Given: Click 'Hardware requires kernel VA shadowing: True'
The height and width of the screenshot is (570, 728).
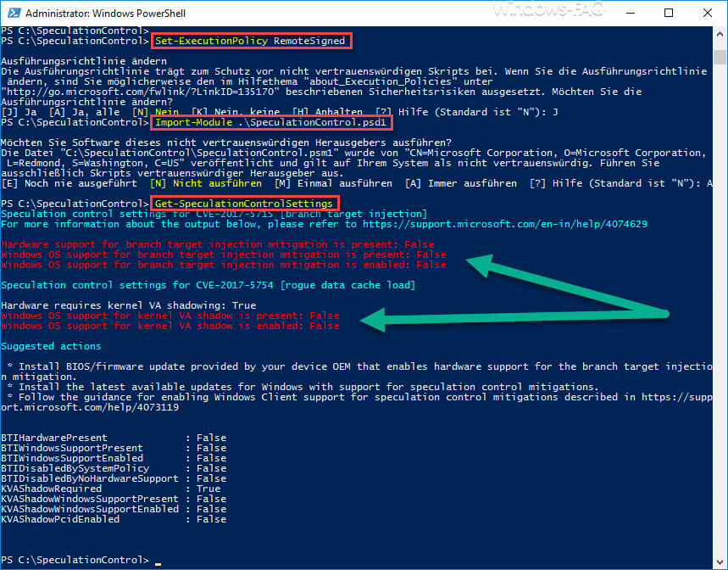Looking at the screenshot, I should click(x=129, y=305).
